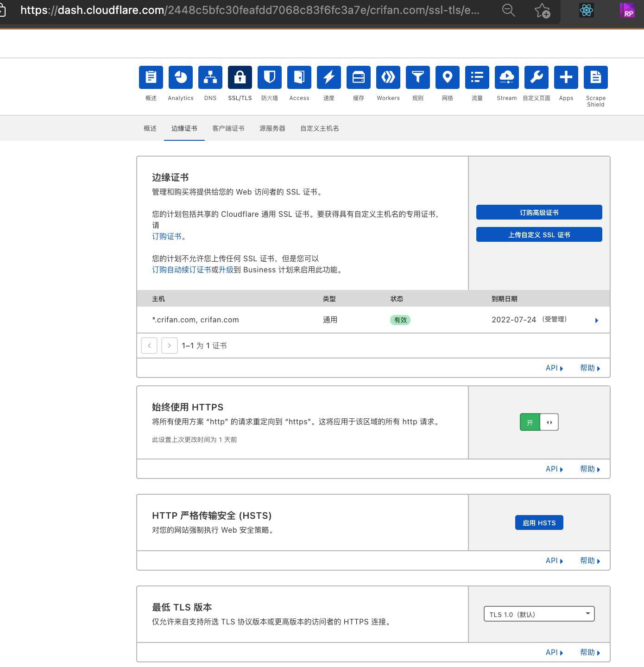
Task: Open the DNS network icon
Action: pos(210,77)
